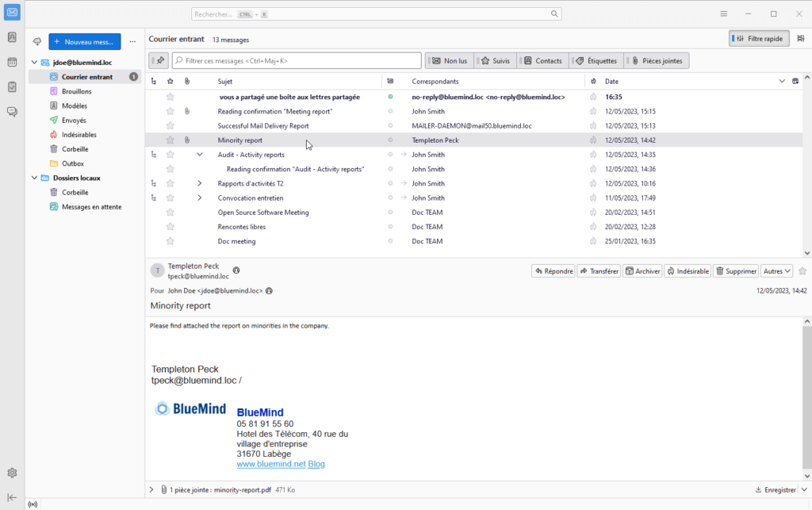Expand the 'Rapports d'activités T2' thread
The image size is (812, 510).
(199, 182)
